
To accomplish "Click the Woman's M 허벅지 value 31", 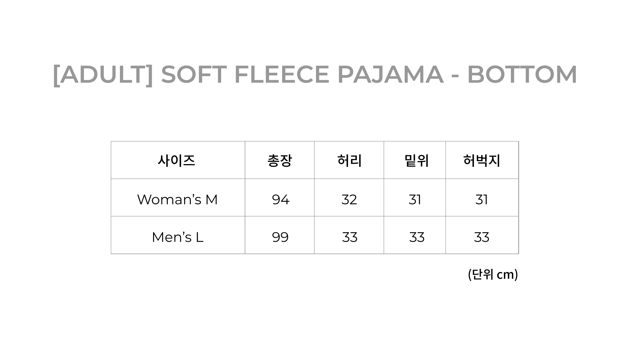I will click(x=482, y=199).
